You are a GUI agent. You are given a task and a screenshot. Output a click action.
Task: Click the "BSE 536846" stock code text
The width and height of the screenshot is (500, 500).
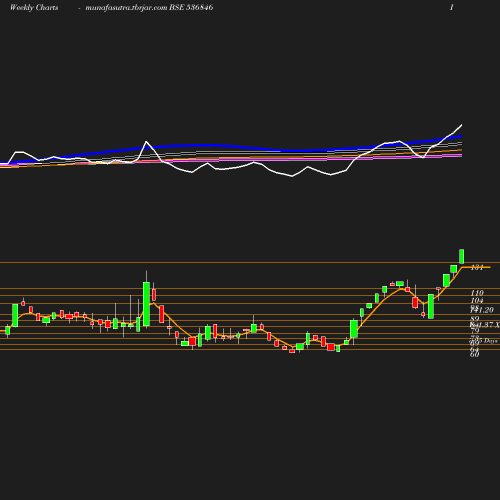point(191,7)
